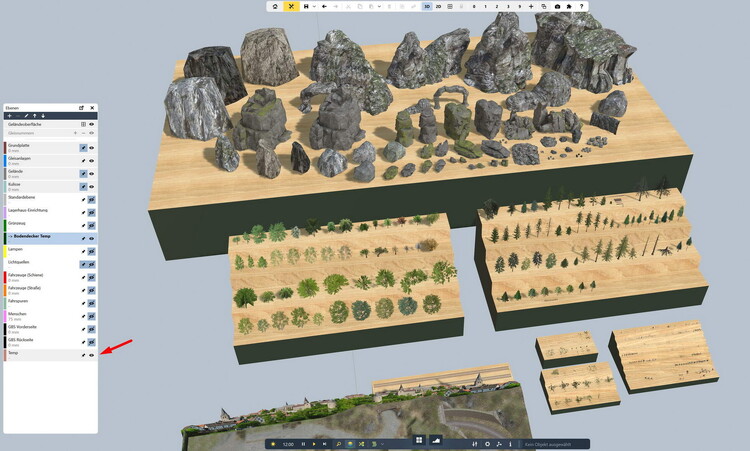Add a new layer with plus button

click(x=10, y=116)
